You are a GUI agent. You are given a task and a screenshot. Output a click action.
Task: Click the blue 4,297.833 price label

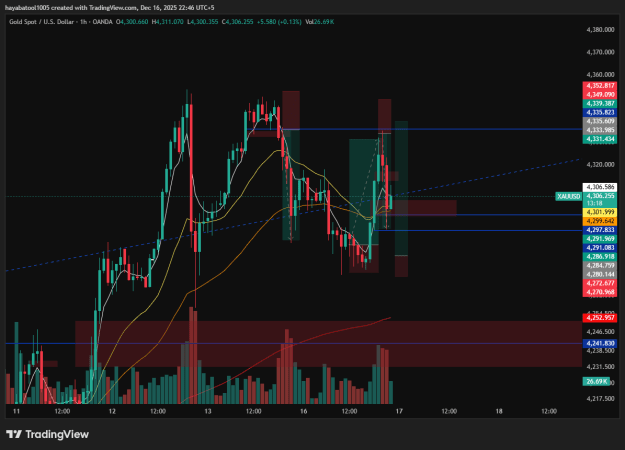point(600,230)
